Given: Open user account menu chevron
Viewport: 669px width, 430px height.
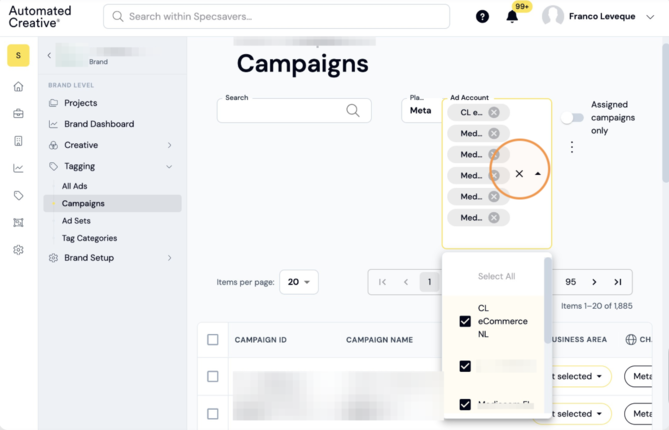Looking at the screenshot, I should tap(650, 17).
